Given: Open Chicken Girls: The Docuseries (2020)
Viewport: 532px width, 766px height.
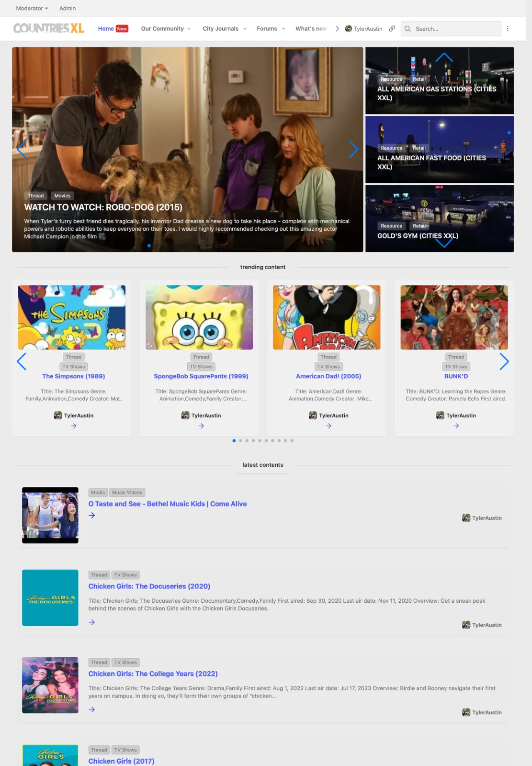Looking at the screenshot, I should (149, 586).
